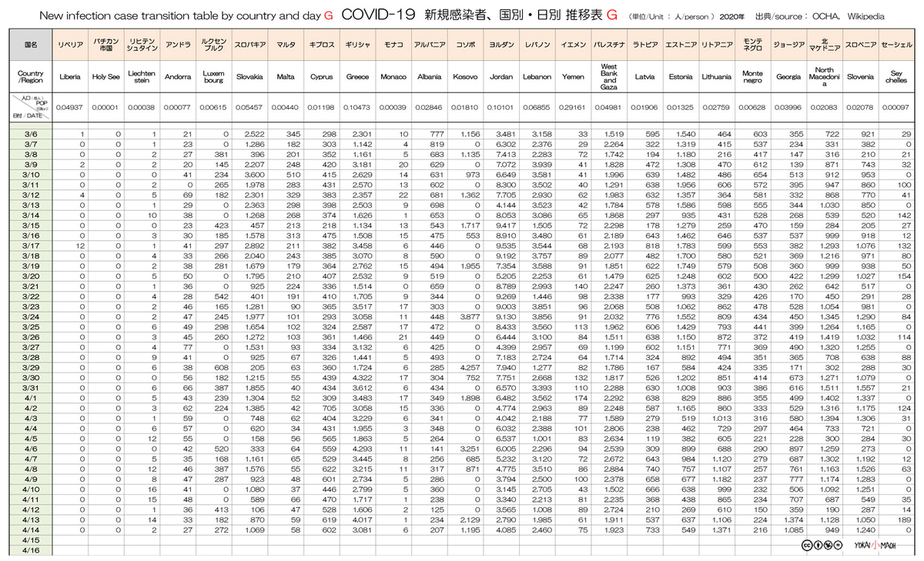Click the Albania column header
Viewport: 924px width, 561px height.
[429, 77]
